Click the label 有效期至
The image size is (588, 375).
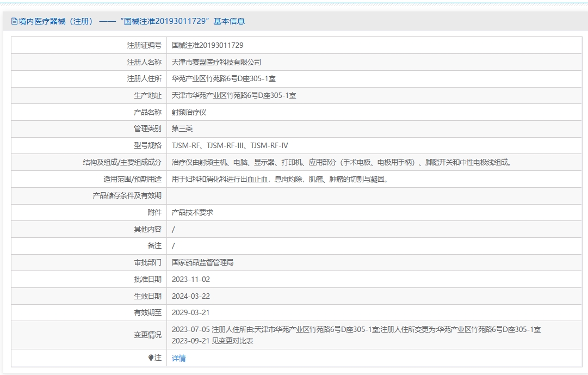(148, 313)
